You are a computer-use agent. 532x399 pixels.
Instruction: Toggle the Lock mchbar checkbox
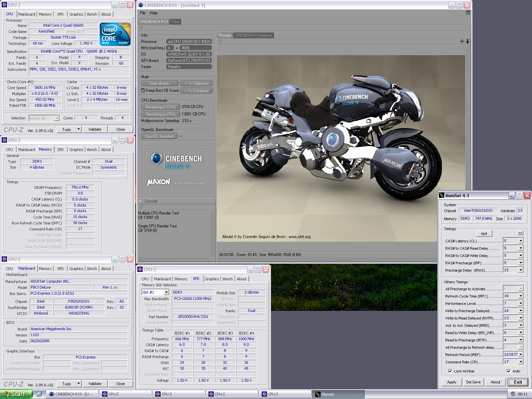[x=450, y=371]
